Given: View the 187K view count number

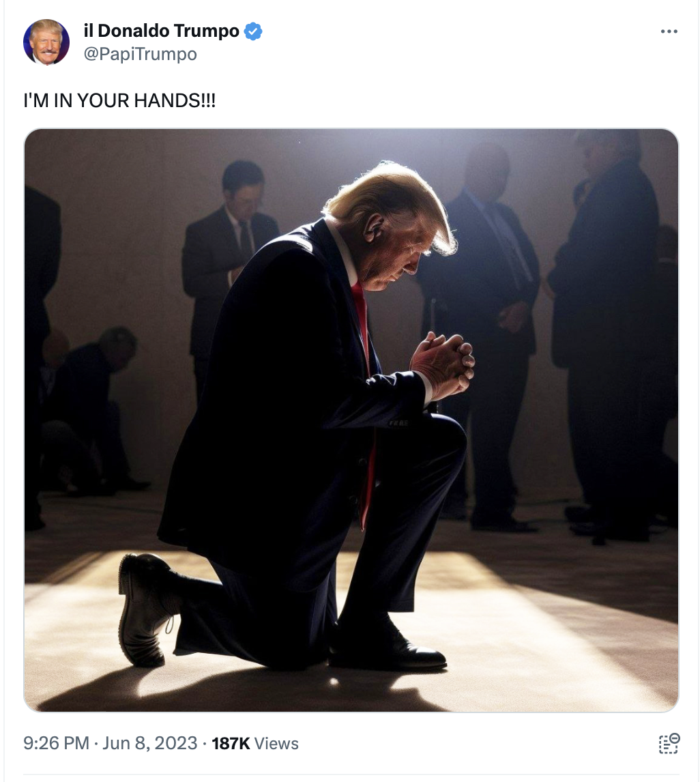Looking at the screenshot, I should (x=231, y=743).
